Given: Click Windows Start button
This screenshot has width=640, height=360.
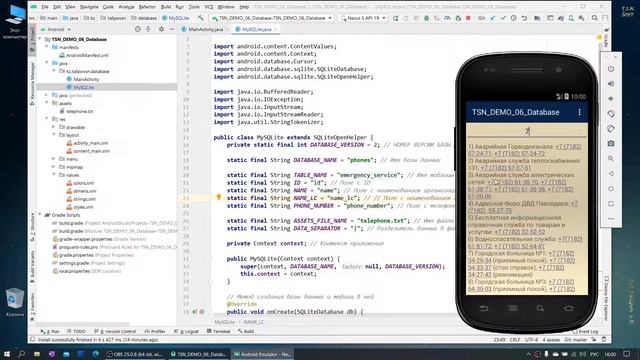Looking at the screenshot, I should [7, 354].
